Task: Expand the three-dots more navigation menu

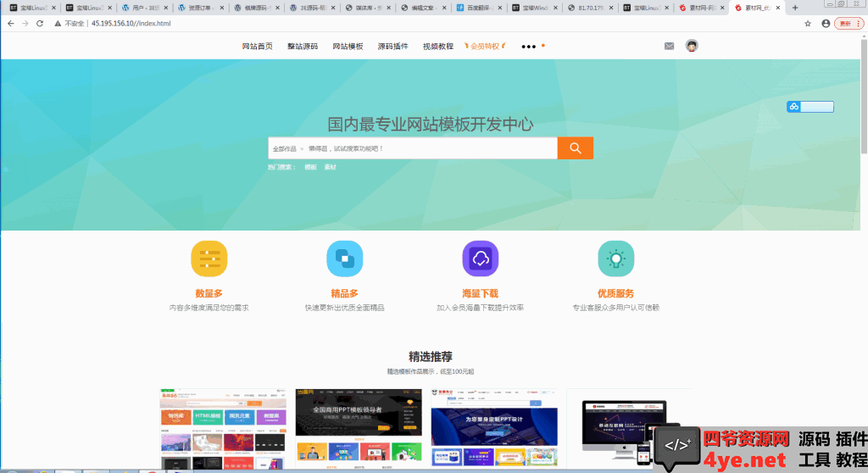Action: click(x=529, y=47)
